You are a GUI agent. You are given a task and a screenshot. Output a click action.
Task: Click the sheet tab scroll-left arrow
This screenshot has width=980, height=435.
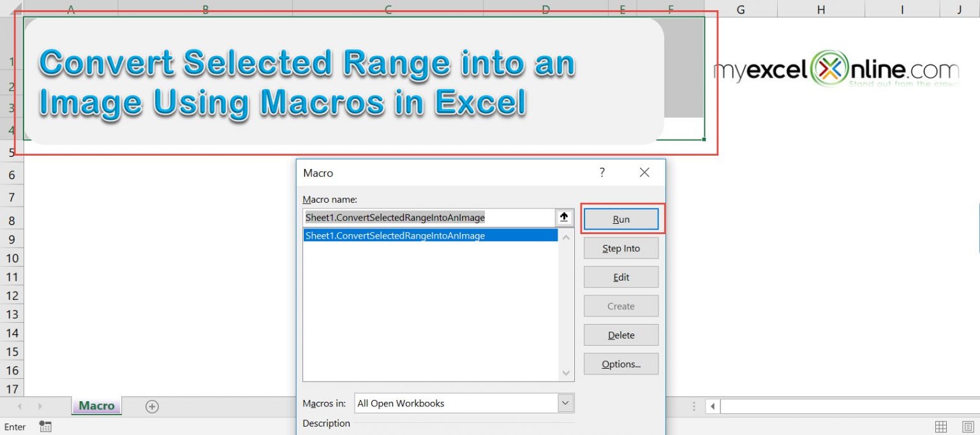tap(20, 406)
